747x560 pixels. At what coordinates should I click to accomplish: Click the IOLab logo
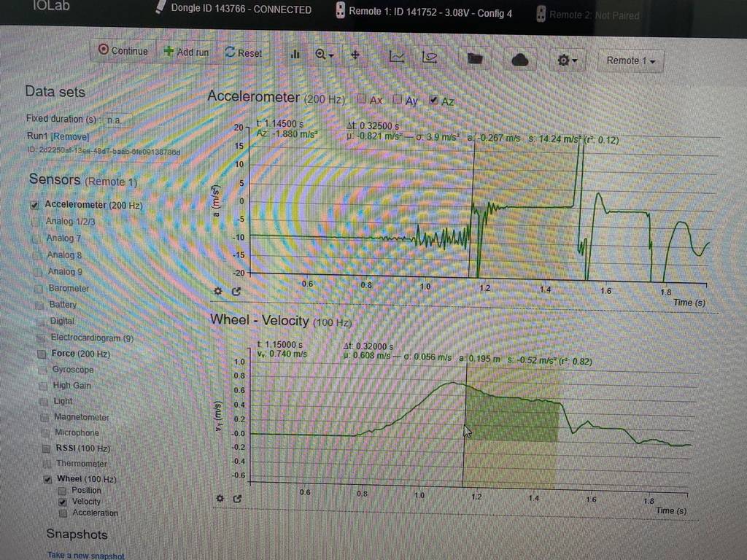click(51, 5)
